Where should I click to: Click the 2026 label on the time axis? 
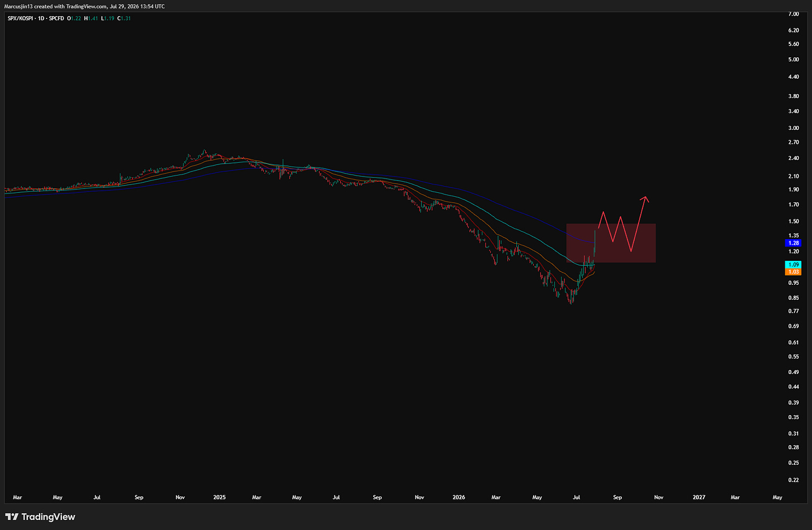[458, 497]
